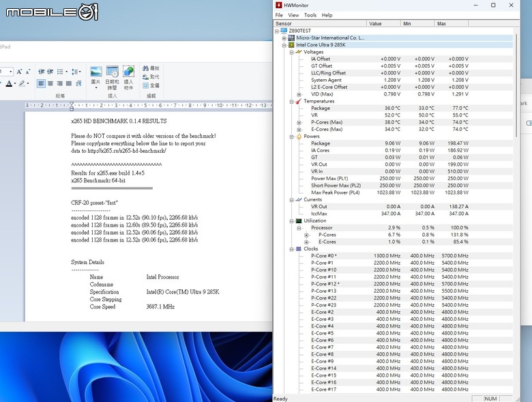Open the View menu in HWMonitor
The width and height of the screenshot is (532, 402).
point(293,15)
